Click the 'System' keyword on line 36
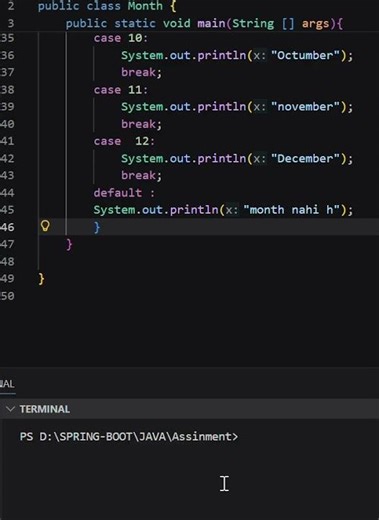This screenshot has width=379, height=520. tap(142, 55)
